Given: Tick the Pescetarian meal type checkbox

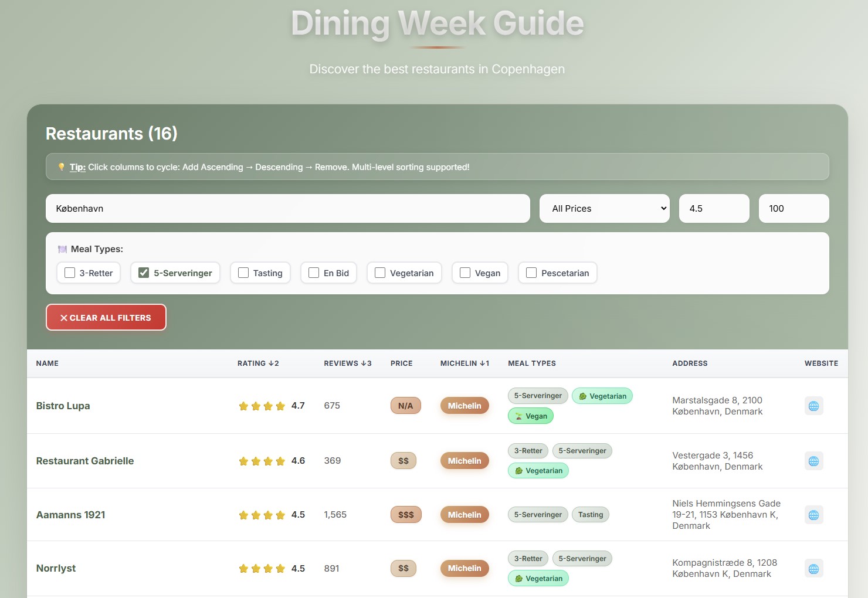Looking at the screenshot, I should point(531,273).
